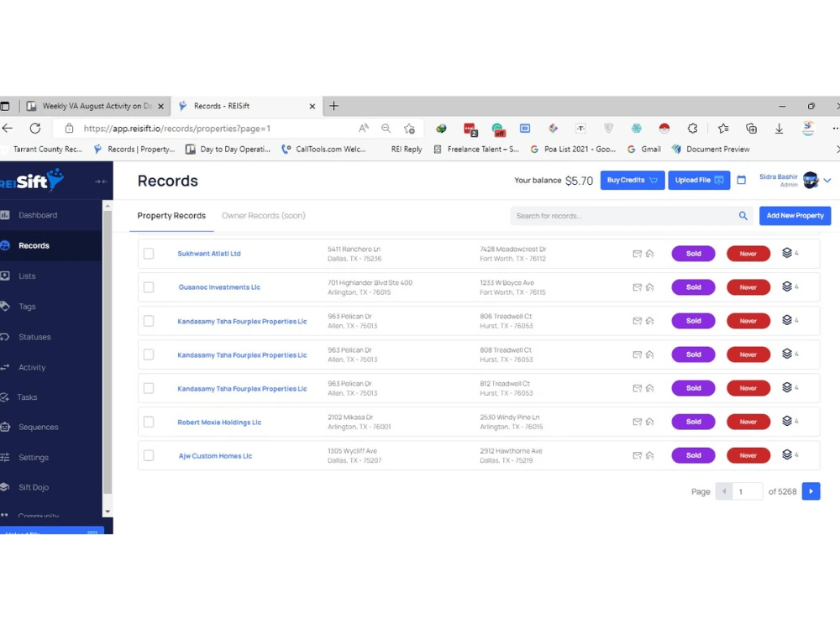Screen dimensions: 840x630
Task: Go to next page with blue arrow
Action: pyautogui.click(x=811, y=491)
